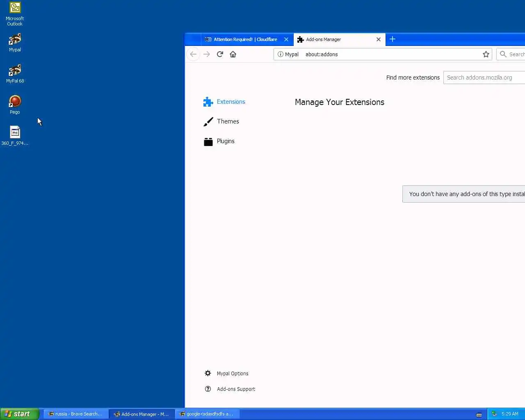Open the Add-ons Support link
The width and height of the screenshot is (525, 420).
pyautogui.click(x=230, y=389)
